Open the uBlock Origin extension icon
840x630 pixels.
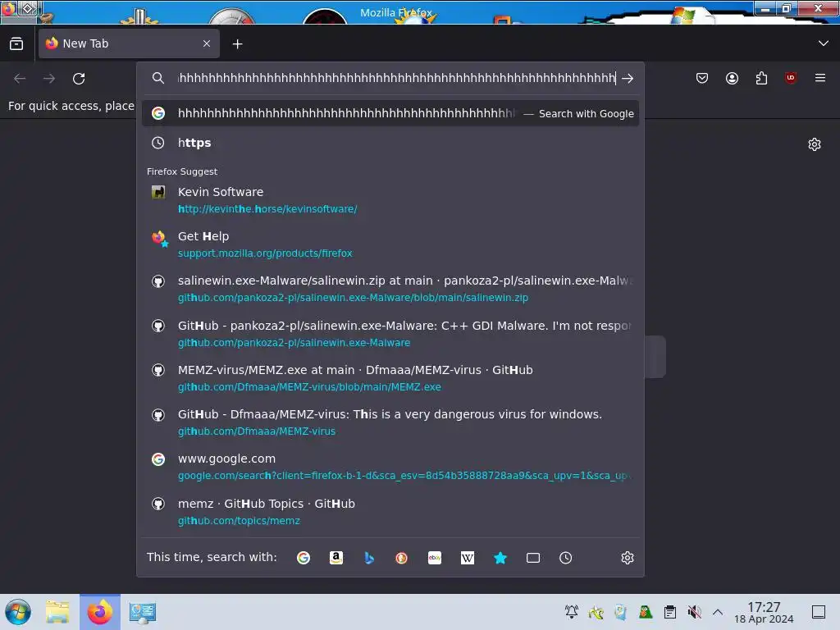[x=791, y=78]
